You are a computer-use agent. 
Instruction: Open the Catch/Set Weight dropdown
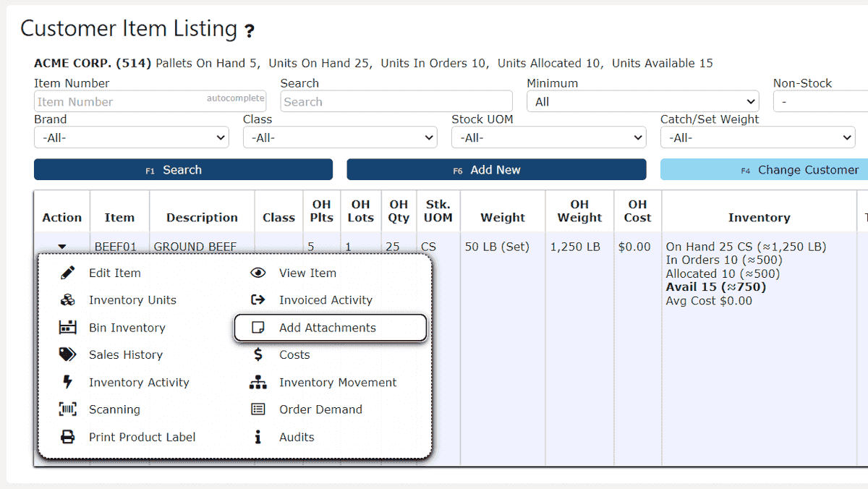pyautogui.click(x=758, y=137)
